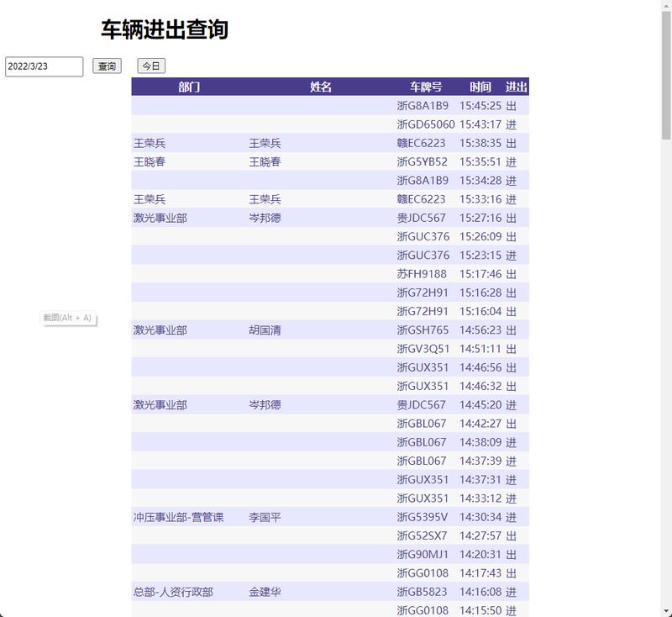Viewport: 672px width, 617px height.
Task: Click time 14:42:27
Action: [x=480, y=424]
